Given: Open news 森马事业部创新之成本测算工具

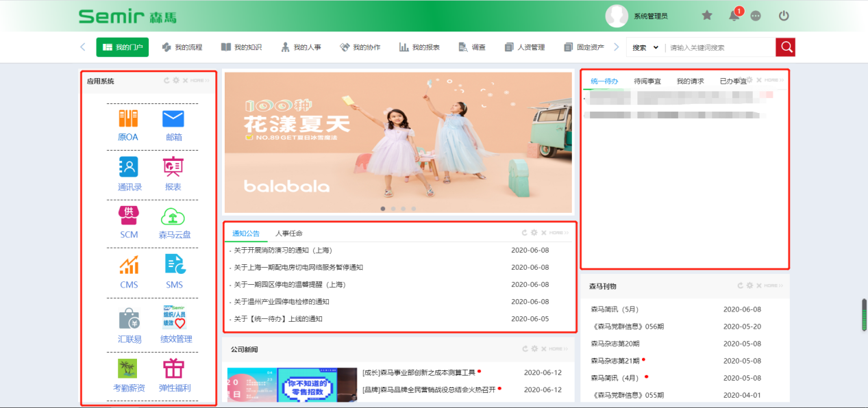Looking at the screenshot, I should (419, 372).
